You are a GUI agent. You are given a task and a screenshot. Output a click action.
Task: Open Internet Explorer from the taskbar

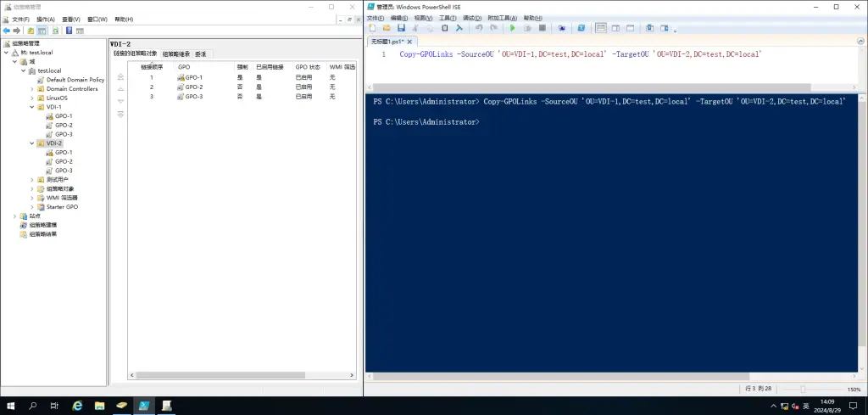coord(77,406)
